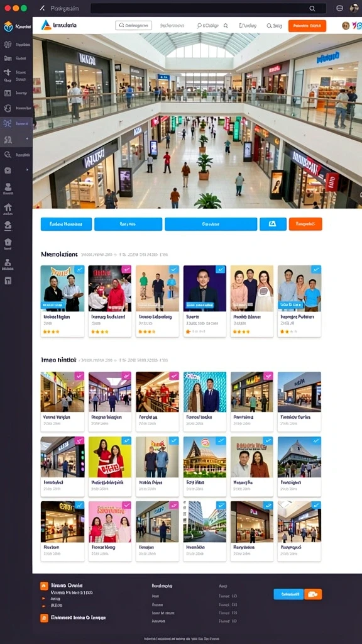Open the small profile avatar in the white header
Screen dimensions: 362x644
(346, 25)
